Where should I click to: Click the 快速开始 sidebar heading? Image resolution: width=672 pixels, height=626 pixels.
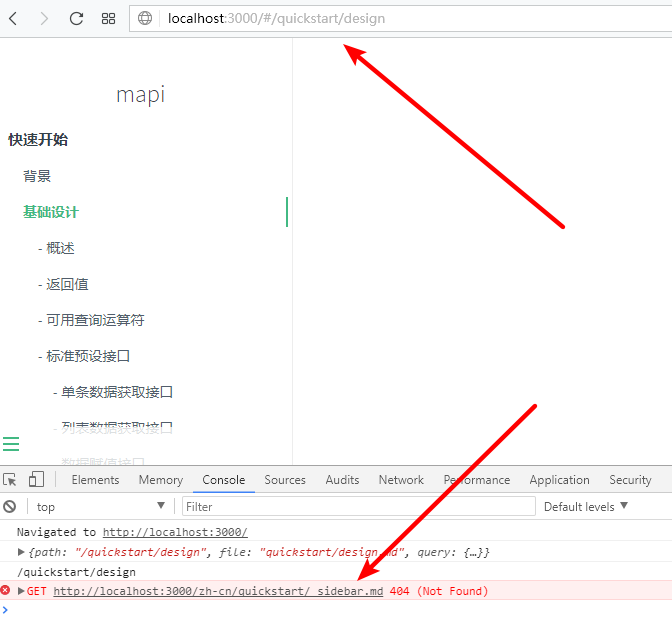coord(38,140)
